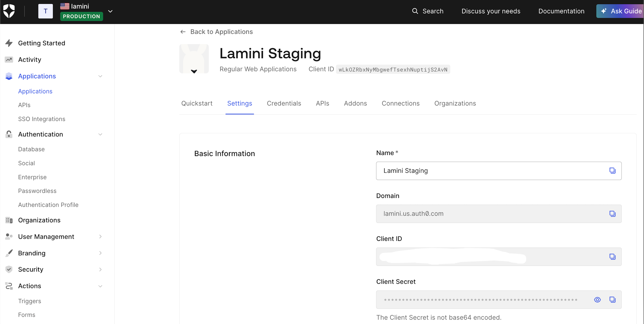The image size is (644, 324).
Task: Open the Organizations tab
Action: tap(455, 103)
